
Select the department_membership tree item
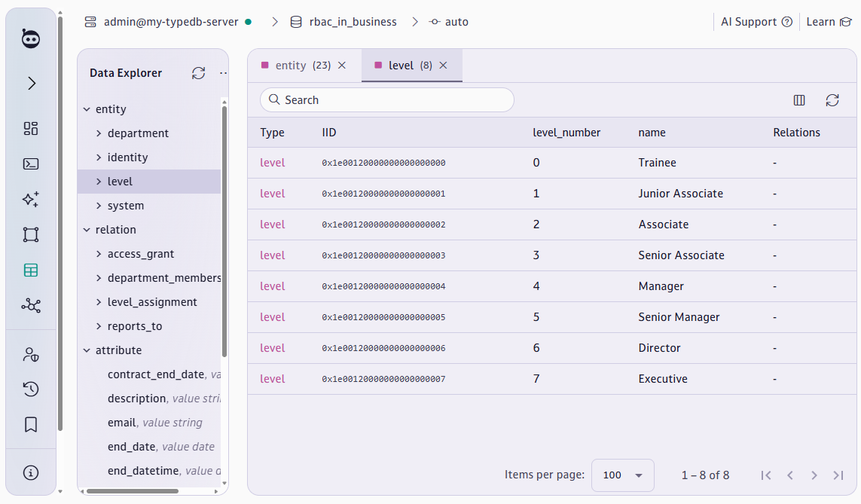click(164, 278)
